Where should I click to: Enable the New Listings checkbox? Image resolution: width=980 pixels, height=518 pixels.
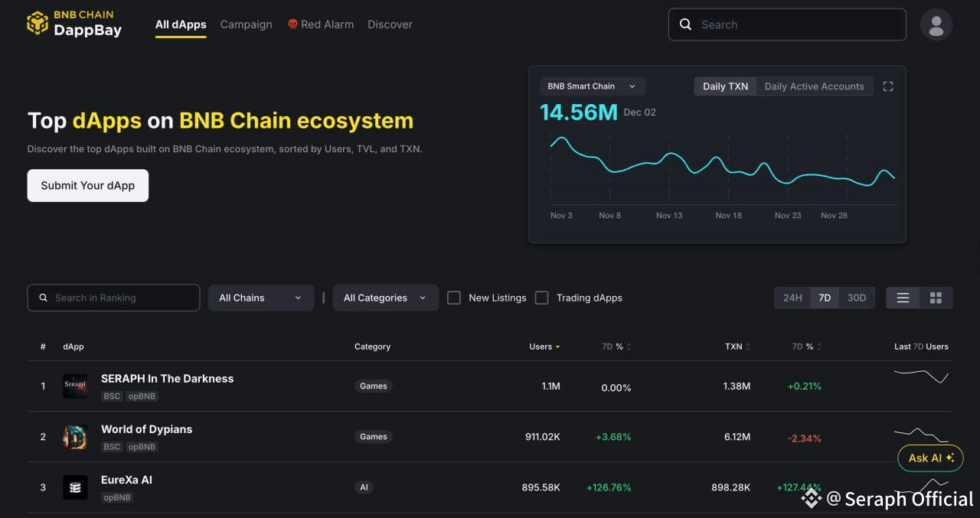tap(454, 298)
